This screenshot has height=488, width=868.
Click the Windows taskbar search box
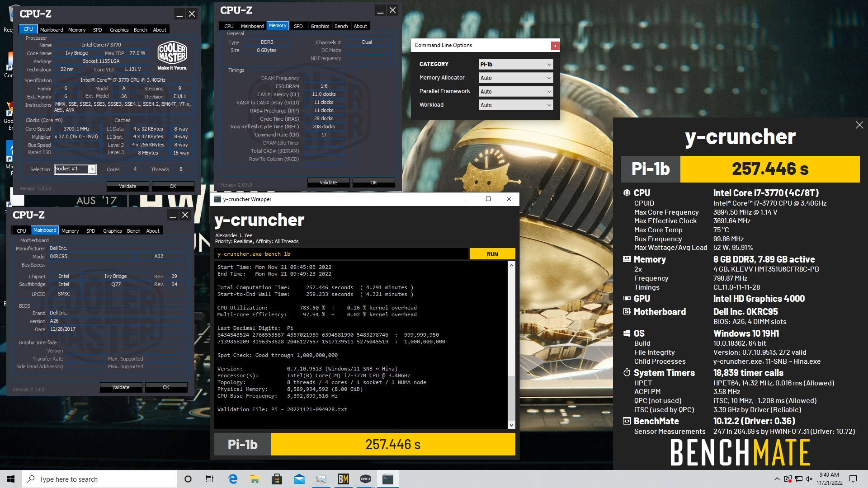click(99, 479)
